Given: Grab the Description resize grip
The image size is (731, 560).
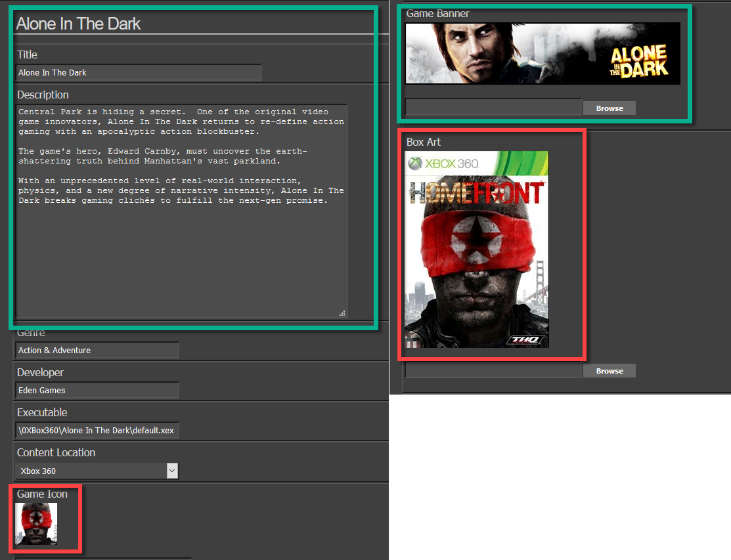Looking at the screenshot, I should tap(342, 314).
